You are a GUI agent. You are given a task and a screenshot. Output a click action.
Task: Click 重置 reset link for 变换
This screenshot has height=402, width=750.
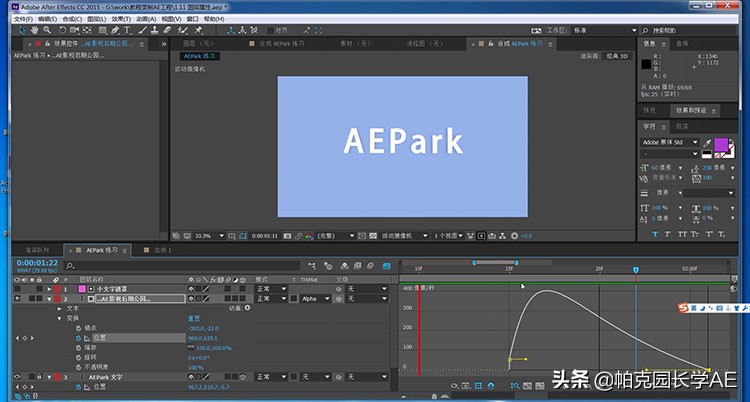[194, 318]
